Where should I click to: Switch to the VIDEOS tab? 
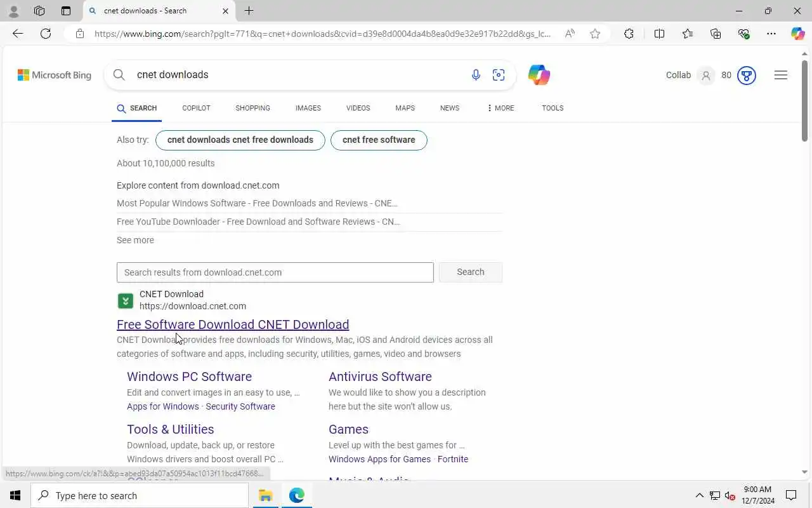(x=358, y=108)
